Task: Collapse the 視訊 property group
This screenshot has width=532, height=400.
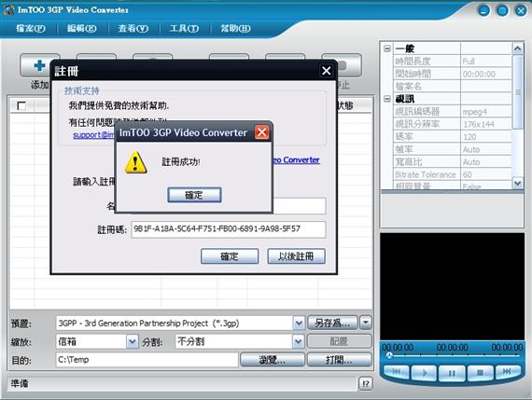Action: (387, 99)
